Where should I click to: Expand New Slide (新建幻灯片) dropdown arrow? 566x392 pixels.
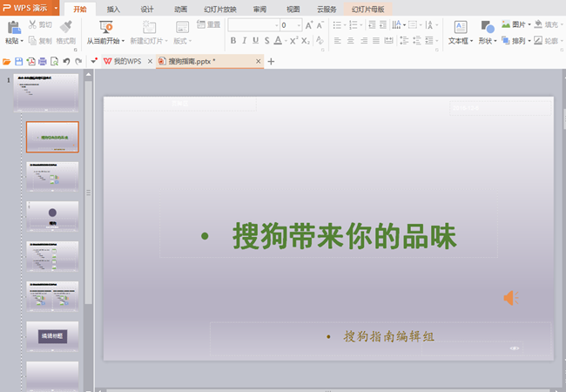(166, 41)
